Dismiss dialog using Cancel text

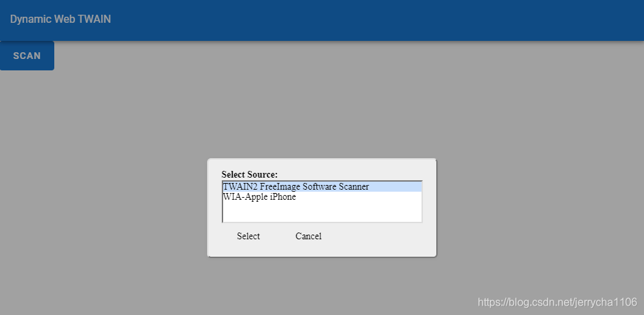(x=308, y=236)
